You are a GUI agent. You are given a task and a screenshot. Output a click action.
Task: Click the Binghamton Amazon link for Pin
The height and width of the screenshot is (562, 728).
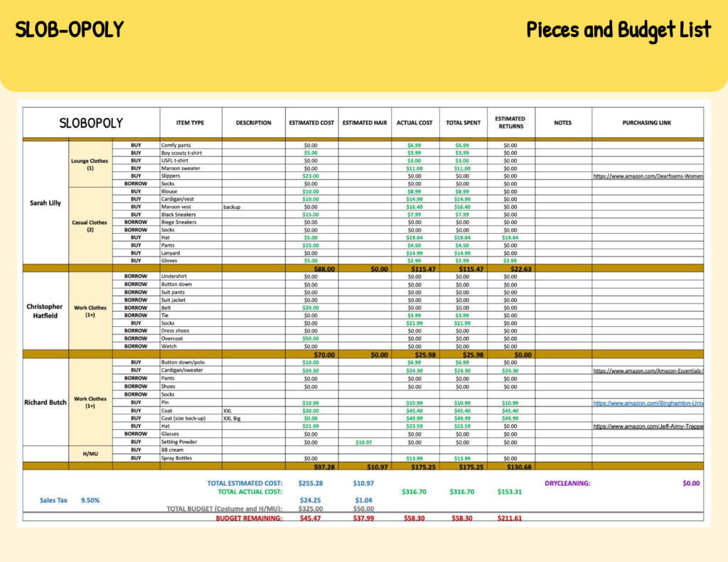[x=648, y=403]
